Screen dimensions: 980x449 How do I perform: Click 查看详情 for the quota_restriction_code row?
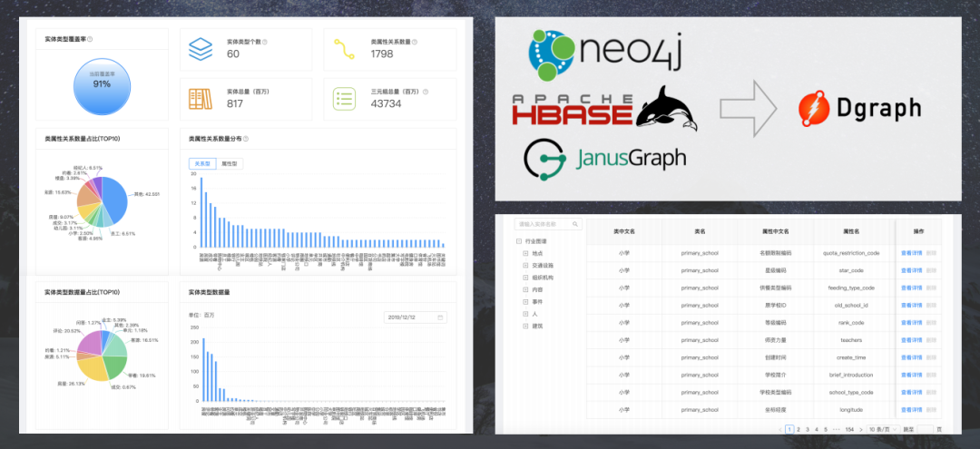coord(911,253)
